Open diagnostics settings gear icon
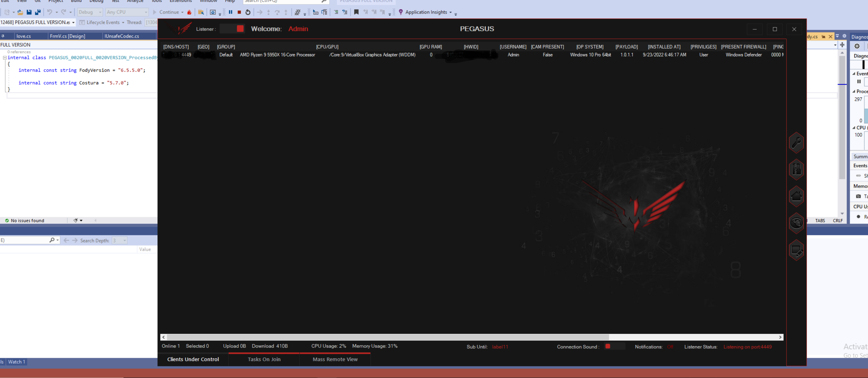The width and height of the screenshot is (868, 378). [857, 46]
